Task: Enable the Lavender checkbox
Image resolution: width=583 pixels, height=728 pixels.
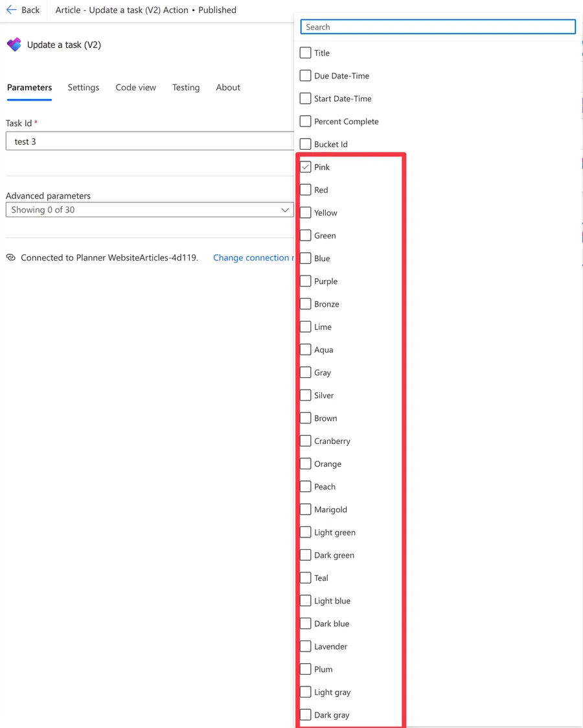Action: pyautogui.click(x=306, y=646)
